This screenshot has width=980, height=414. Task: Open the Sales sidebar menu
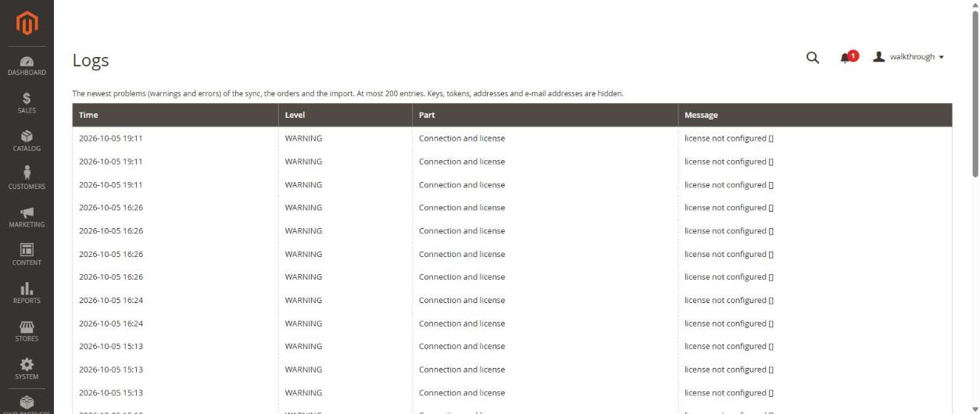click(27, 104)
